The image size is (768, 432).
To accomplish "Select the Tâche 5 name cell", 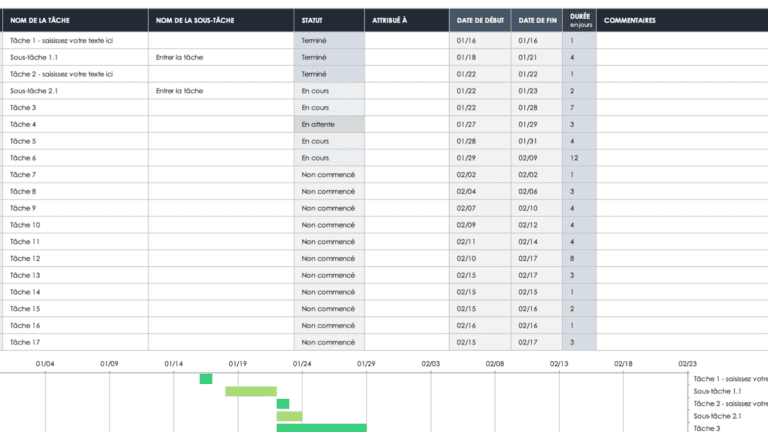I will [x=75, y=141].
